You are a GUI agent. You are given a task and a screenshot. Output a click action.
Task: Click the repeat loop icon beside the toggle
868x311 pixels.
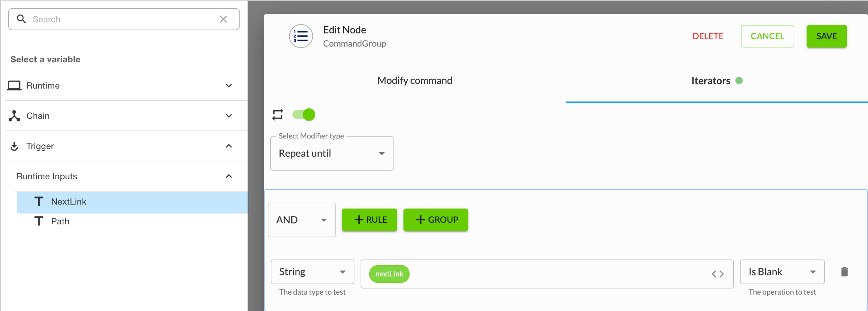[x=277, y=114]
